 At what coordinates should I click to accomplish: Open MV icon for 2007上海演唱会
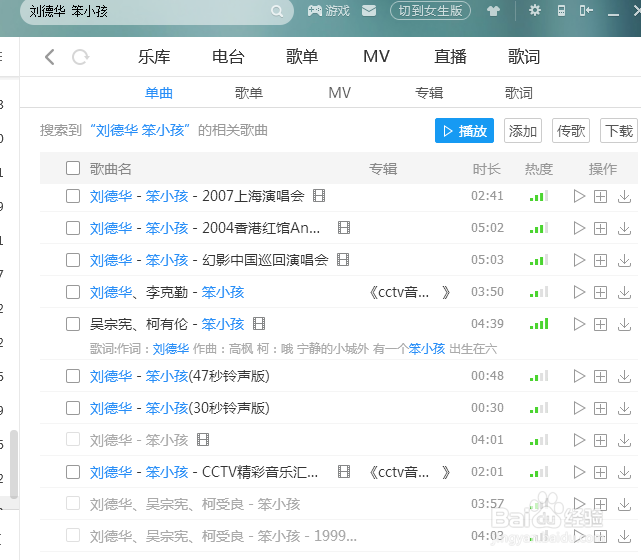319,196
